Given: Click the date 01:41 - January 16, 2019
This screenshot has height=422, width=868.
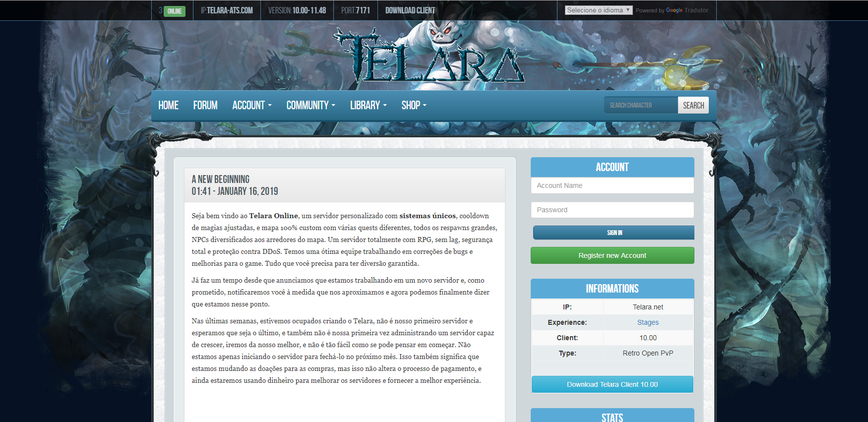Looking at the screenshot, I should [235, 191].
